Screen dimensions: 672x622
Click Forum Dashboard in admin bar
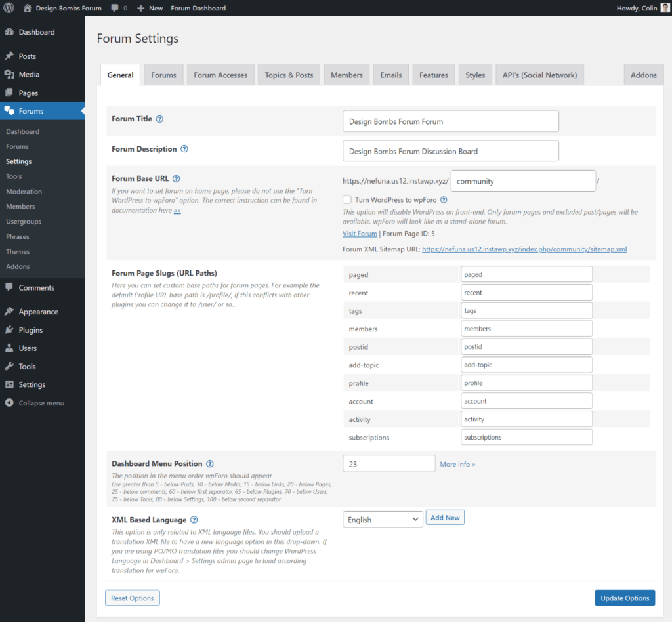(x=198, y=8)
